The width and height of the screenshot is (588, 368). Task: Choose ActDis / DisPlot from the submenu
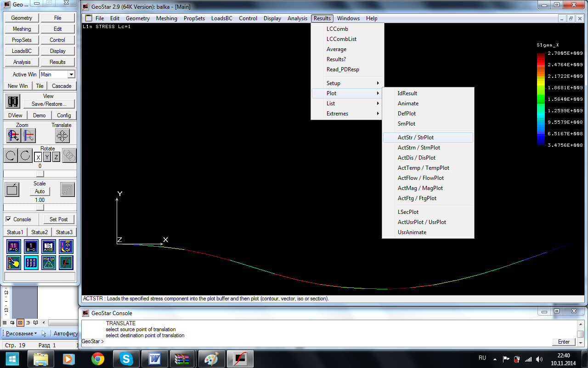(x=428, y=158)
